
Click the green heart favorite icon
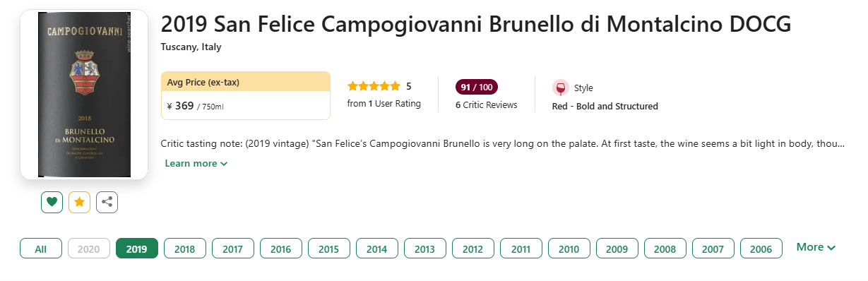(52, 202)
